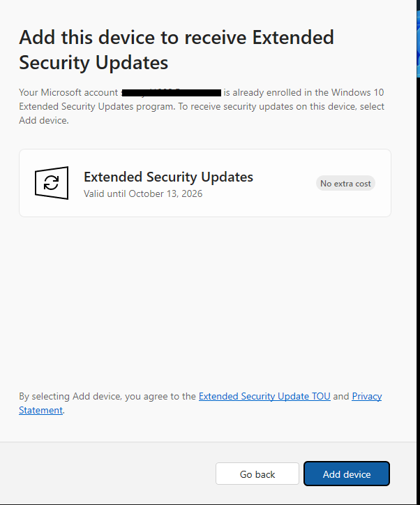Click the Extended Security Updates sync icon
This screenshot has width=420, height=505.
(51, 183)
